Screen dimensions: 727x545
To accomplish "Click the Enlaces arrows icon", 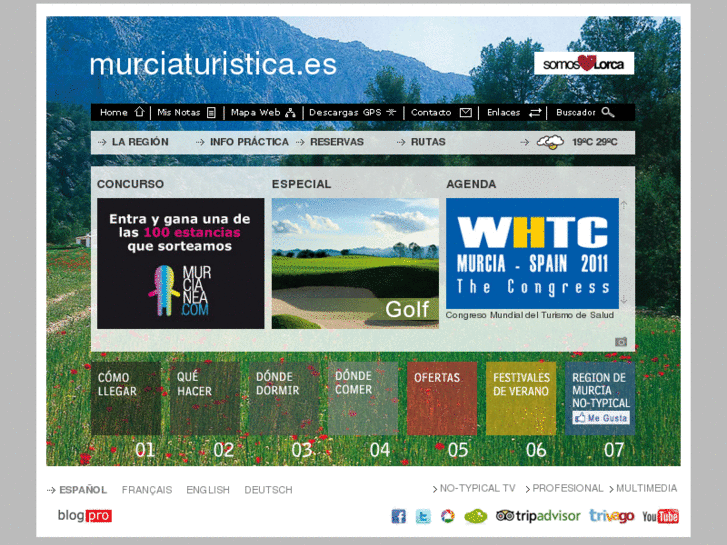I will (x=535, y=113).
